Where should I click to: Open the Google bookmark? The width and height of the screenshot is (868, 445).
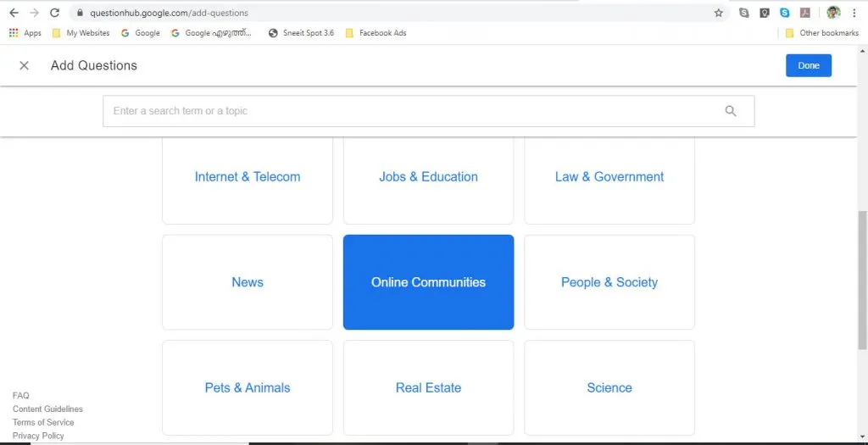point(141,33)
